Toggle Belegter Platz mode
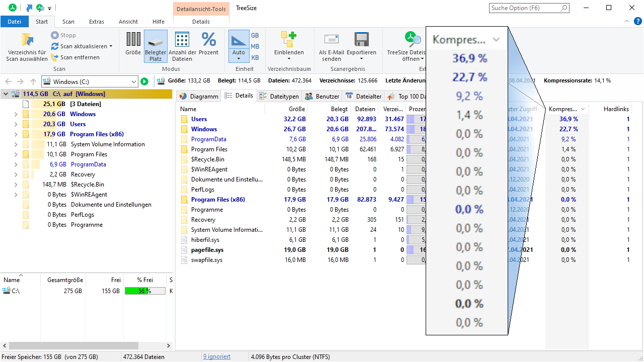The height and width of the screenshot is (362, 644). 155,46
